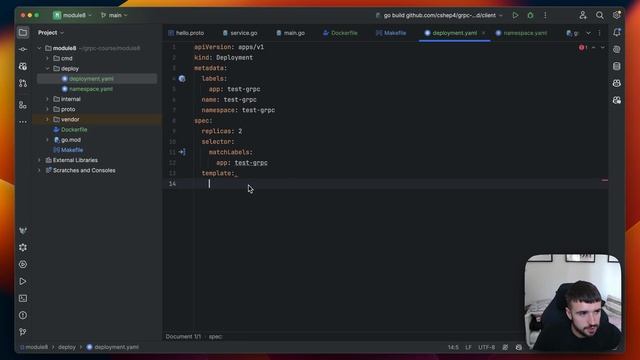Change the LF line separator
The width and height of the screenshot is (640, 360).
468,347
